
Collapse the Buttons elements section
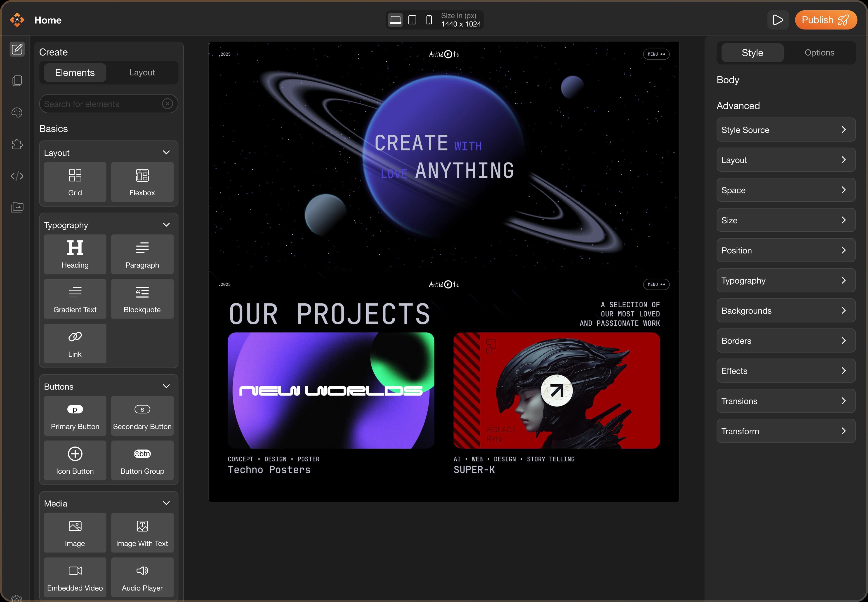[166, 386]
